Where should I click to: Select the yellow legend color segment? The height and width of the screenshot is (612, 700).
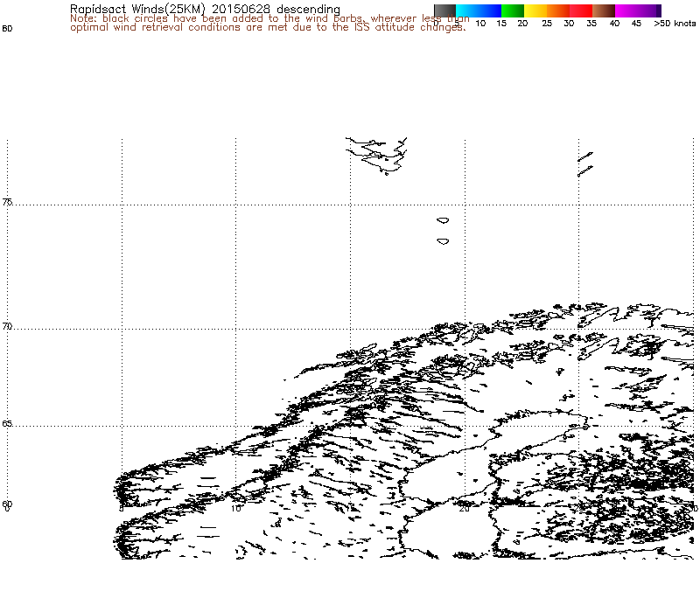[x=535, y=10]
